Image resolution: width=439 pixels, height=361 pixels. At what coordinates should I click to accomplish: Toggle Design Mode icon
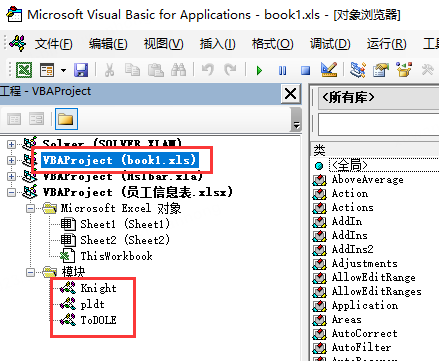tap(329, 70)
